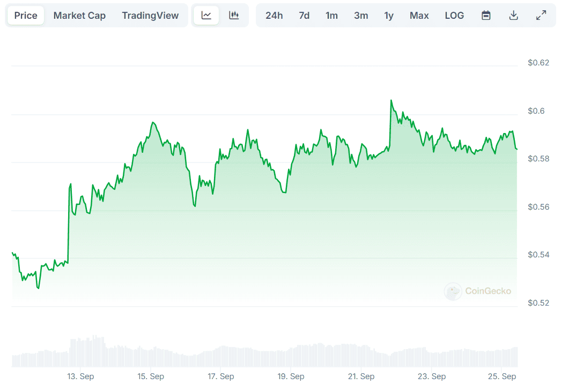Click the tallest volume bars near 13. Sep
The height and width of the screenshot is (392, 561).
(x=94, y=351)
